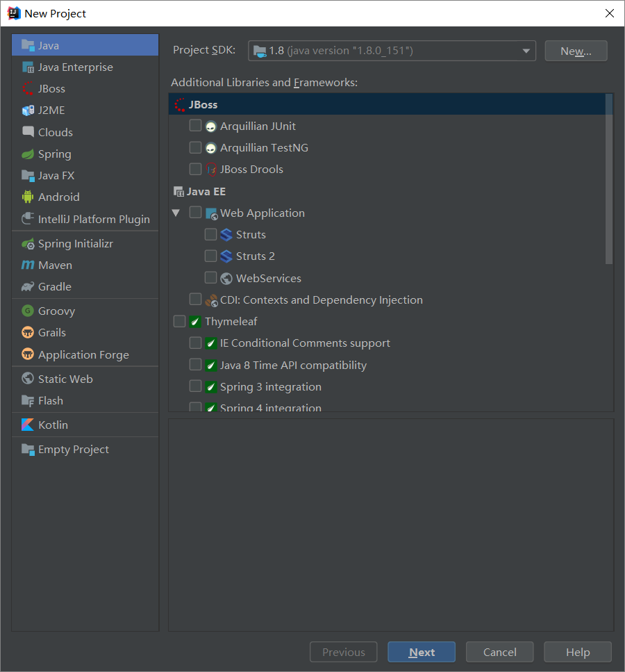The image size is (625, 672).
Task: Click the Arquillian JUnit alien icon
Action: (x=210, y=126)
